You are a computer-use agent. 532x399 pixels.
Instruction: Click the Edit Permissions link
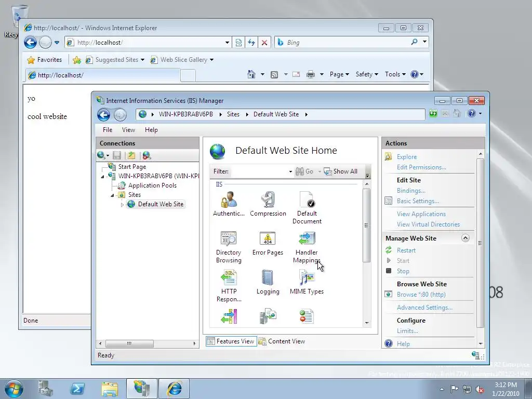click(x=421, y=167)
